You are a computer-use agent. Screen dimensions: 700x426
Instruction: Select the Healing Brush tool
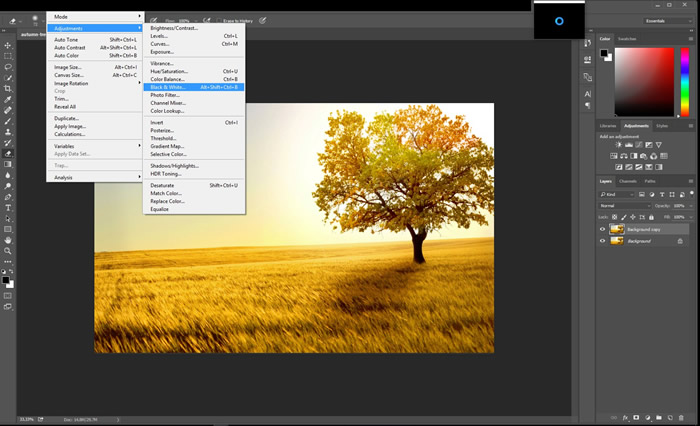point(8,110)
